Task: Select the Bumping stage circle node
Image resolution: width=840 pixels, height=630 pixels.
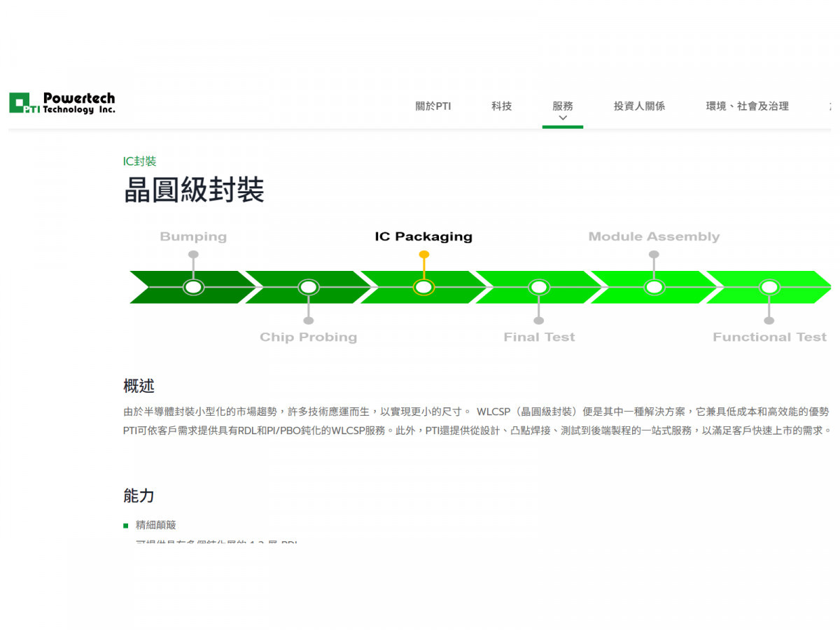Action: pos(193,287)
